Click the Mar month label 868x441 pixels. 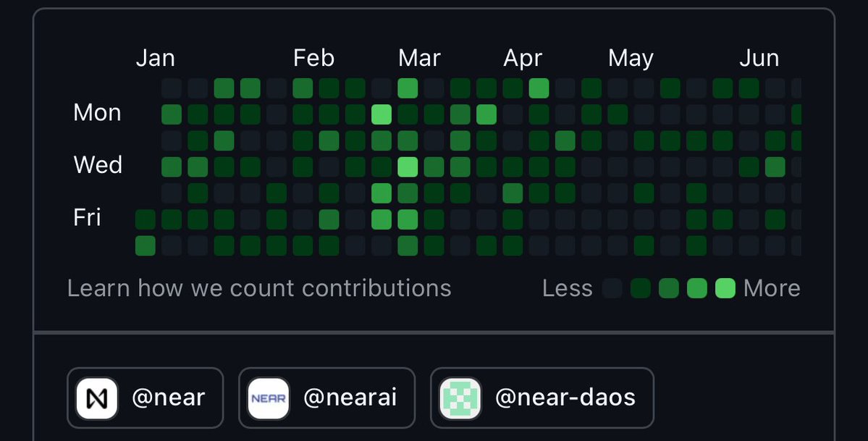[x=419, y=58]
